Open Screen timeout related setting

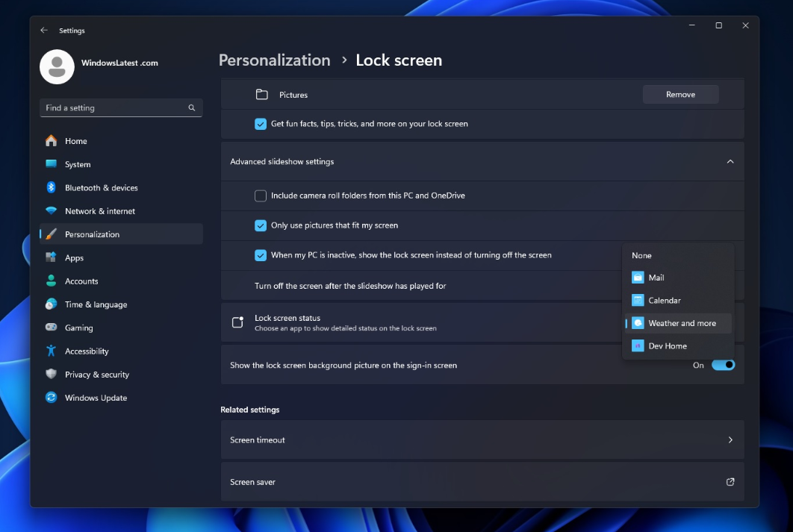click(482, 440)
